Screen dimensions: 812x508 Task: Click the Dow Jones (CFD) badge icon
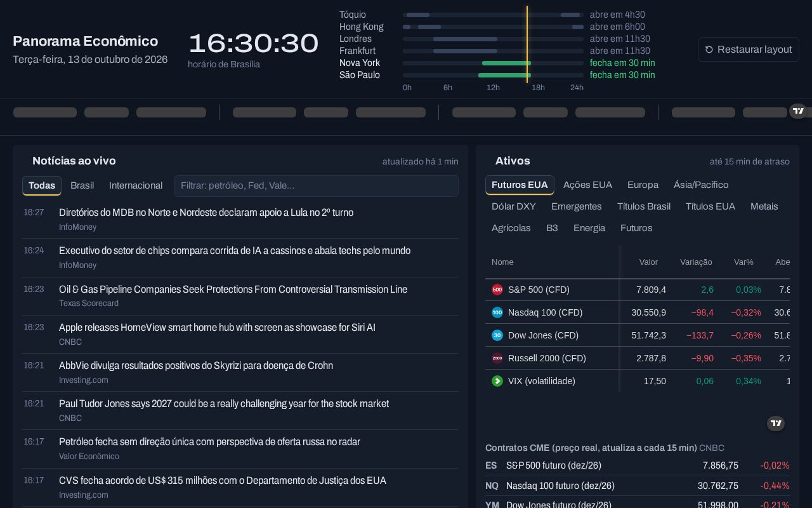(497, 335)
